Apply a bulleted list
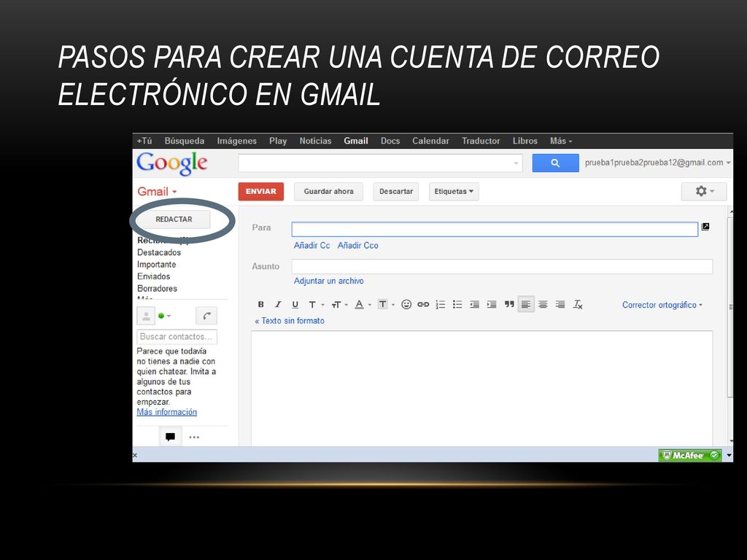Screen dimensions: 747x560 457,304
